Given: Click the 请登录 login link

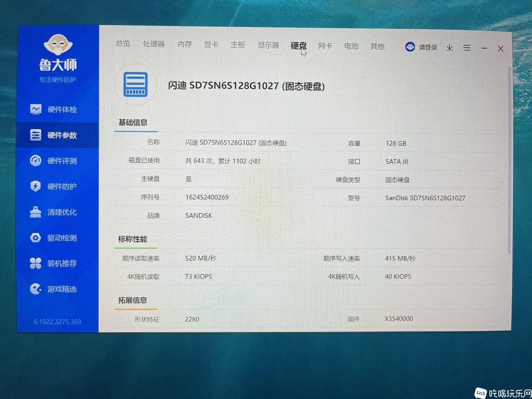Looking at the screenshot, I should click(x=428, y=47).
